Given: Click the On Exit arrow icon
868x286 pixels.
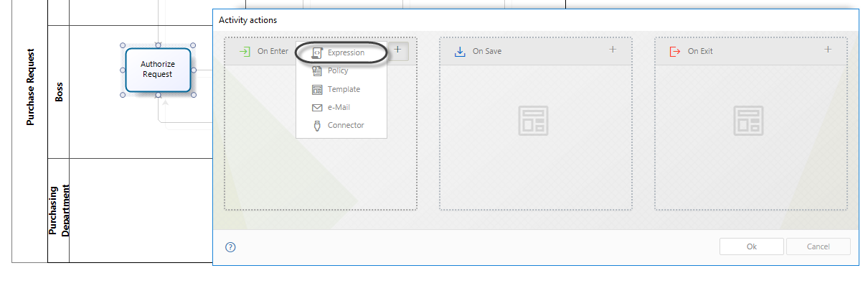Looking at the screenshot, I should pyautogui.click(x=674, y=51).
